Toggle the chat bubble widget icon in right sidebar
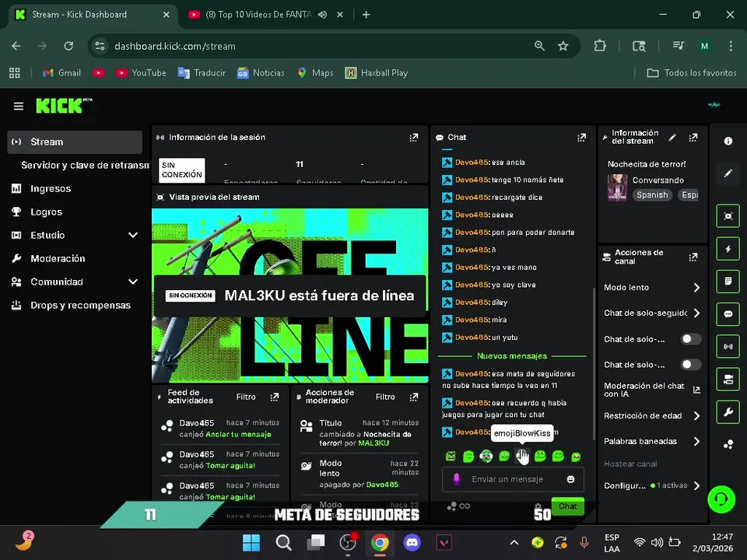 coord(728,313)
